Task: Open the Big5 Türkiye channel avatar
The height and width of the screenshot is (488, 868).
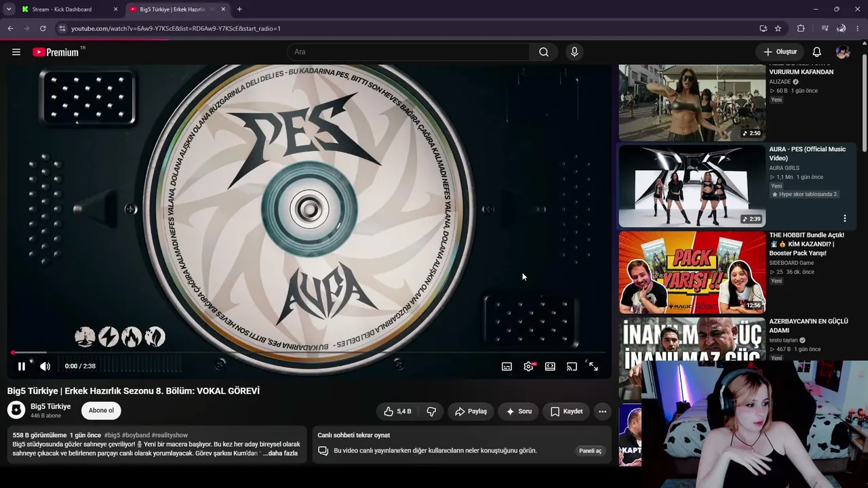Action: tap(16, 410)
